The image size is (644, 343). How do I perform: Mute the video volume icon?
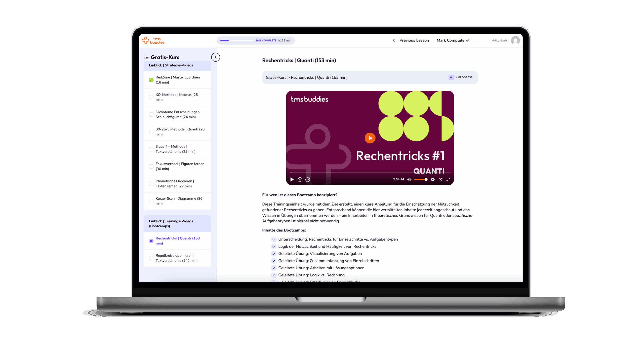tap(409, 179)
